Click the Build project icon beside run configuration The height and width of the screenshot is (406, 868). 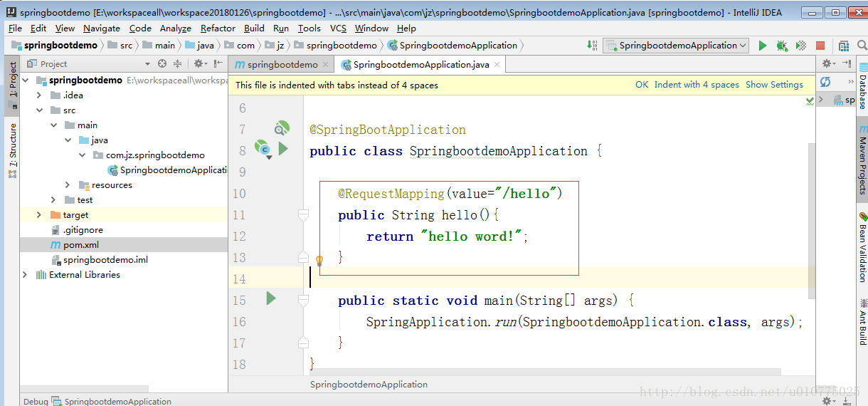tap(592, 45)
